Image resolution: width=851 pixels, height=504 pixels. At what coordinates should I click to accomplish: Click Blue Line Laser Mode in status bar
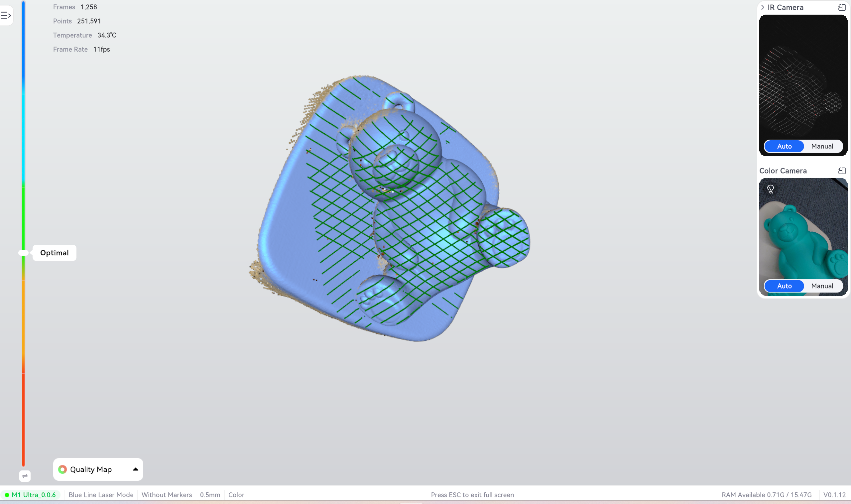pyautogui.click(x=101, y=495)
